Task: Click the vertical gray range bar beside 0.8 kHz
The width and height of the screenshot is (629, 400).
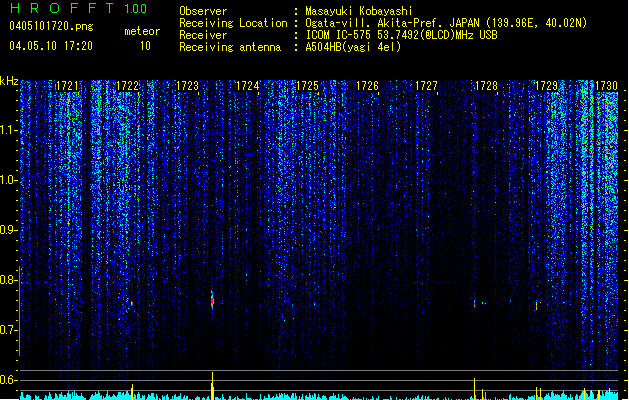Action: click(x=19, y=311)
